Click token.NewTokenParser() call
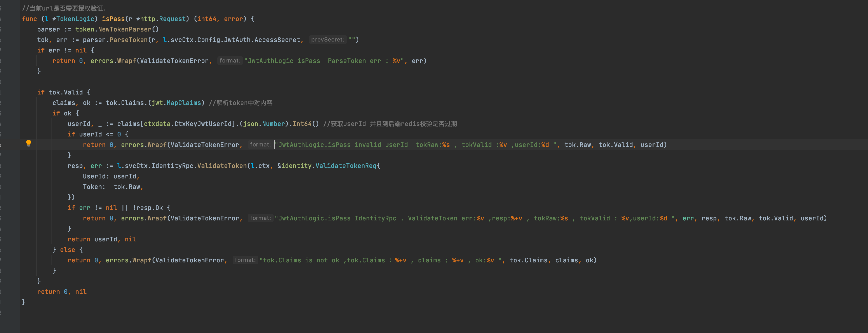868x333 pixels. (117, 29)
